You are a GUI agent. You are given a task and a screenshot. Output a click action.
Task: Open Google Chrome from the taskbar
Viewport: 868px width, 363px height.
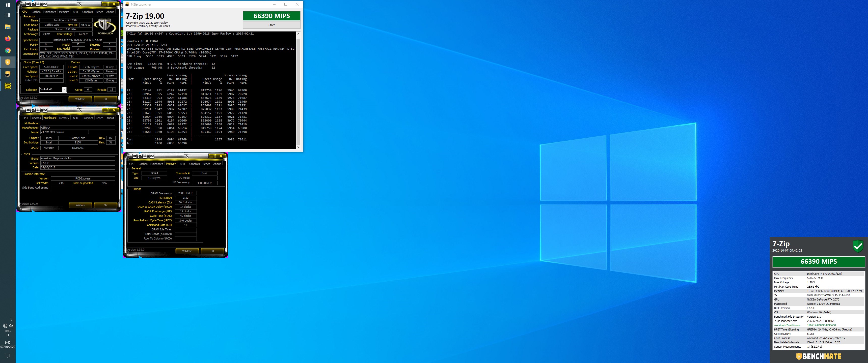8,50
